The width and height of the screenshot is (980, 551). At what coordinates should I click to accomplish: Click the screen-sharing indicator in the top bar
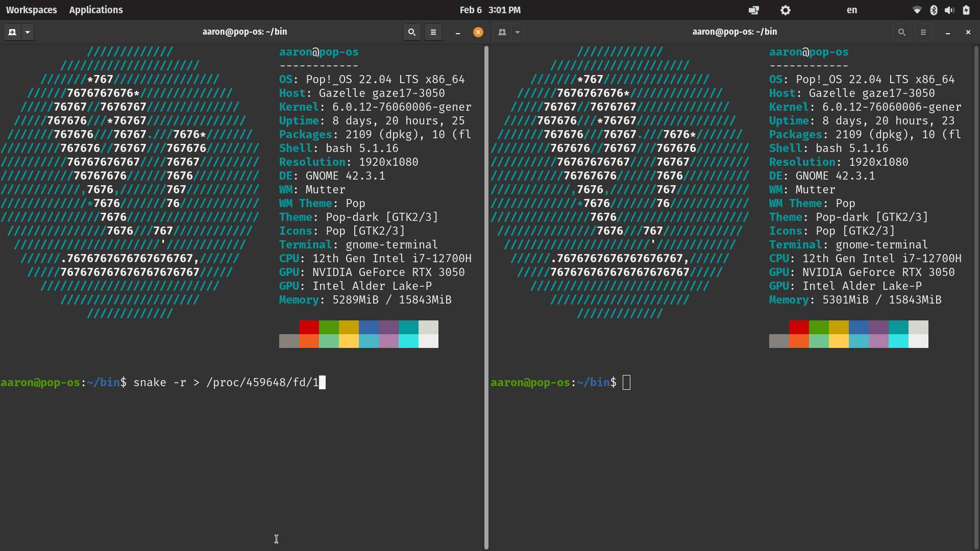tap(754, 10)
